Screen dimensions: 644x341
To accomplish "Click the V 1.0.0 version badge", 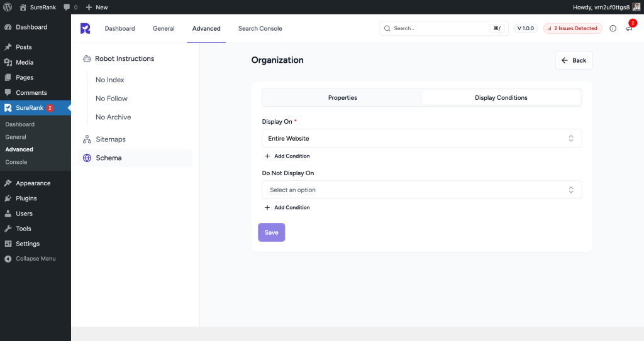I will 525,28.
